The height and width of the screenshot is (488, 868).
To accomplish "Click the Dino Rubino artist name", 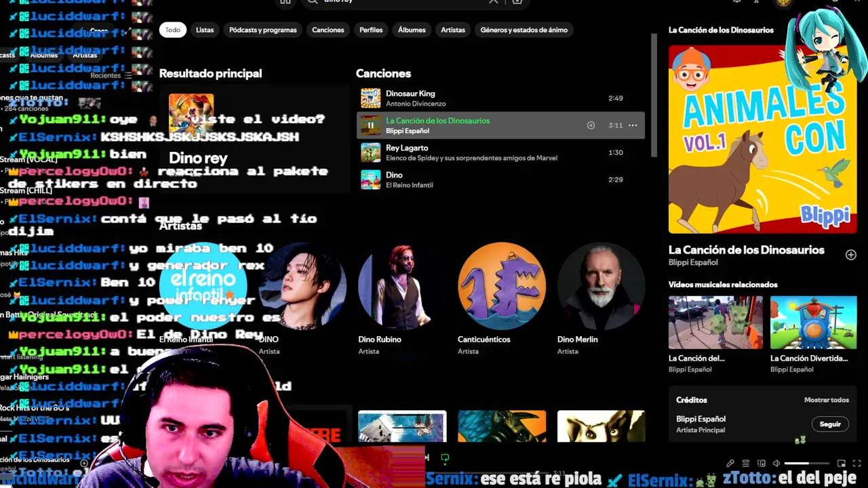I will (x=380, y=340).
